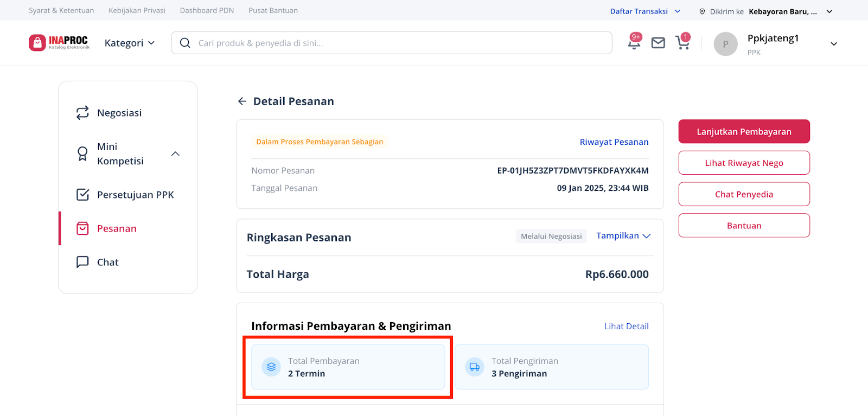
Task: Expand the Ppkjateng1 account menu chevron
Action: click(x=834, y=44)
